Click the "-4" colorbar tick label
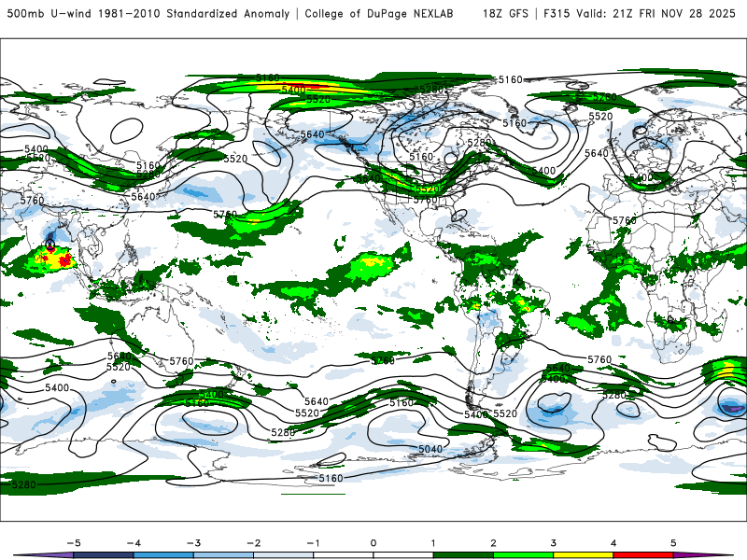 (x=134, y=543)
